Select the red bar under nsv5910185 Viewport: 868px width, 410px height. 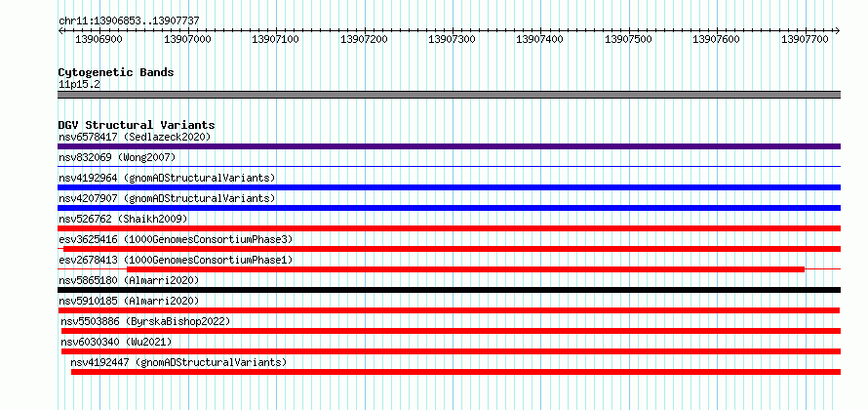pos(449,310)
